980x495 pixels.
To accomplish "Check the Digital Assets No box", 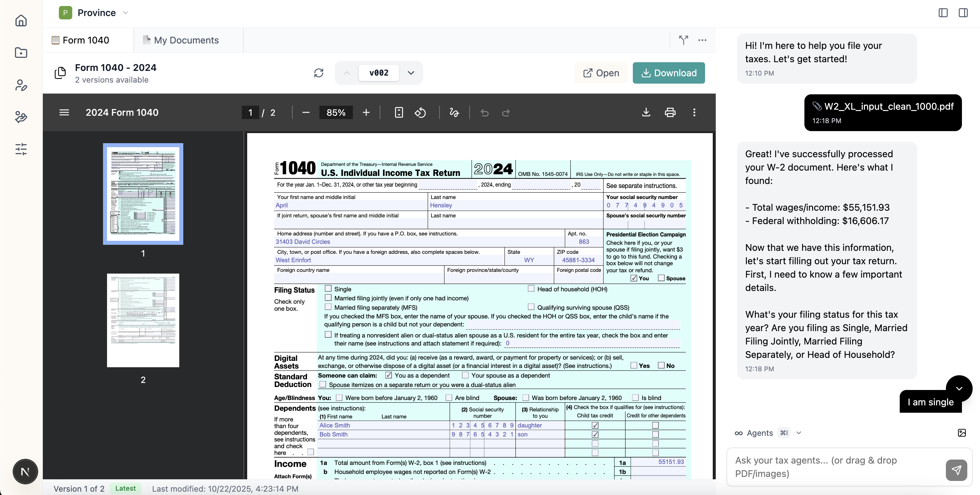I will (x=661, y=365).
